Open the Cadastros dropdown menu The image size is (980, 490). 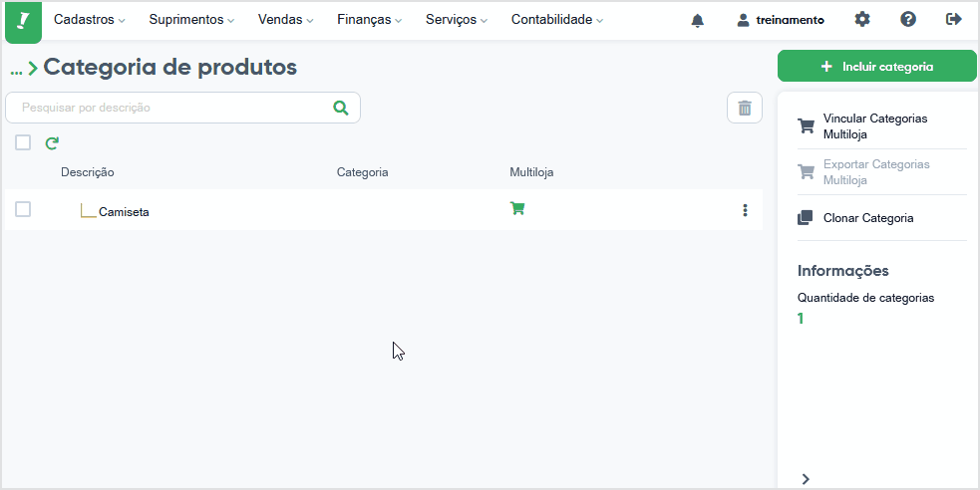pos(90,20)
